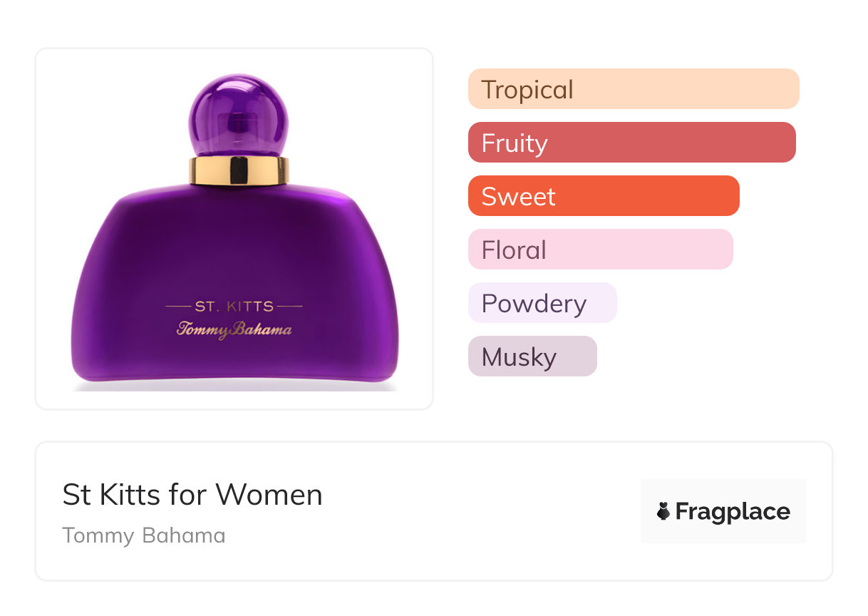Click the Musky accord bar
The image size is (868, 616).
(532, 356)
